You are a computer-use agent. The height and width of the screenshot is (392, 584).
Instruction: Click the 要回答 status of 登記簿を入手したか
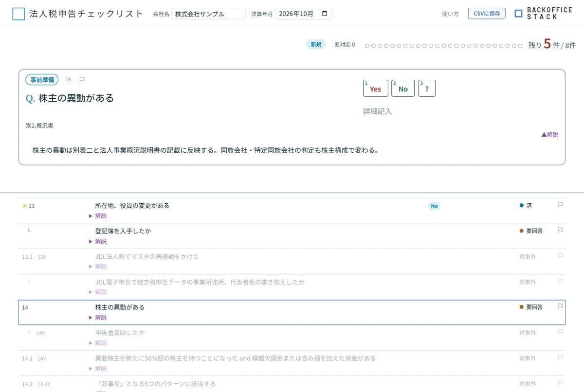(x=531, y=231)
